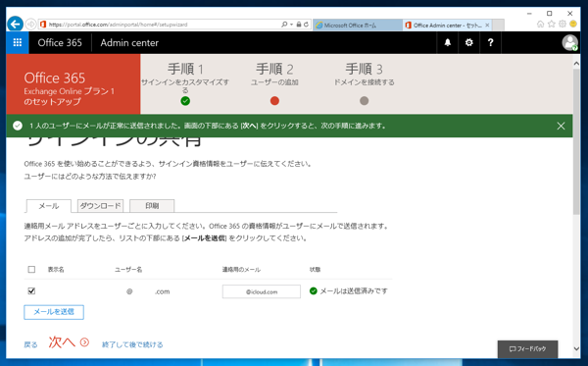Click the 次へ link to proceed
The height and width of the screenshot is (366, 588).
point(62,342)
